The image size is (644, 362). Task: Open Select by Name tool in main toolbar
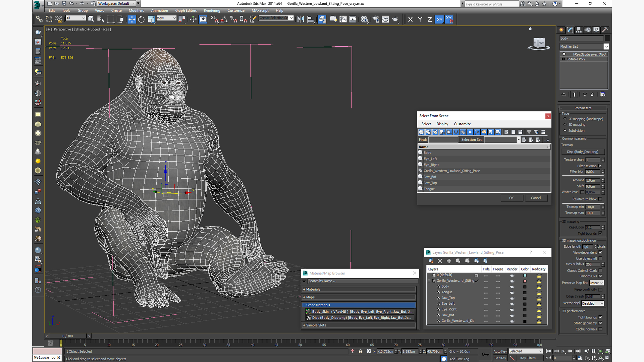(x=100, y=19)
